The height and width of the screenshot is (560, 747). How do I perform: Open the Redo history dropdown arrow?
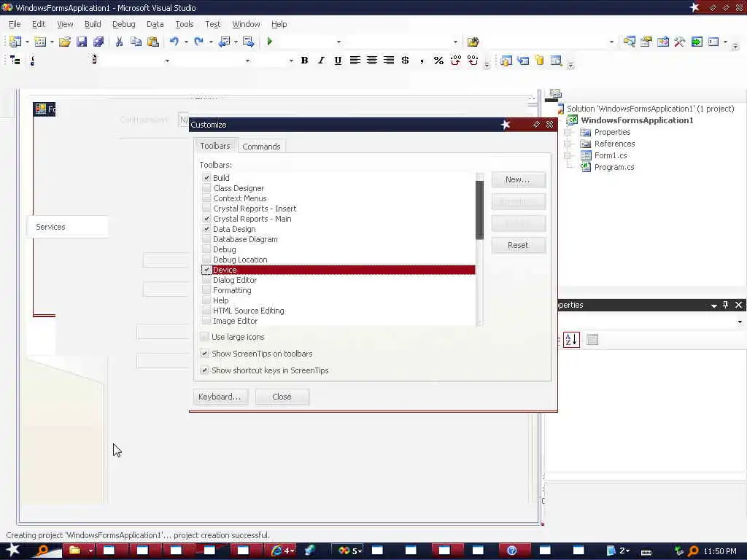pos(211,42)
